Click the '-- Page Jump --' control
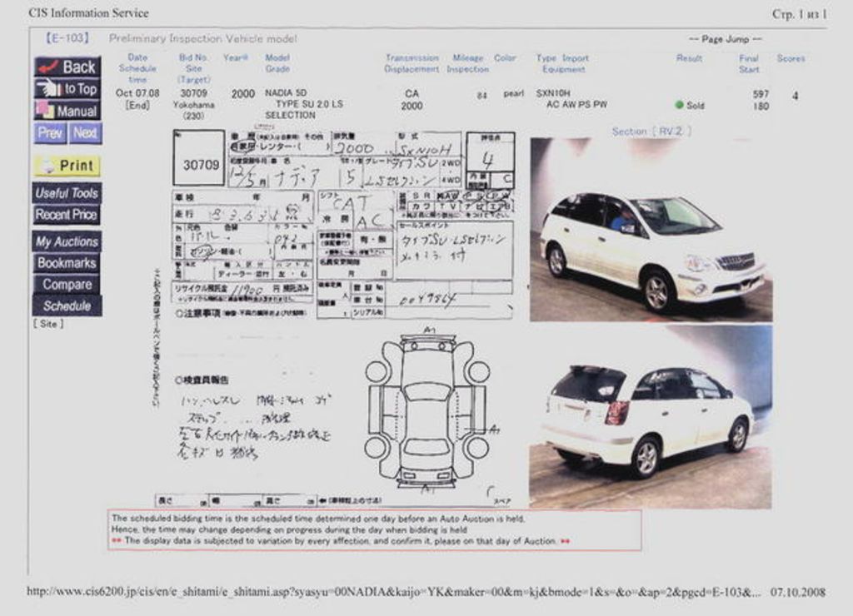The height and width of the screenshot is (616, 853). click(726, 39)
